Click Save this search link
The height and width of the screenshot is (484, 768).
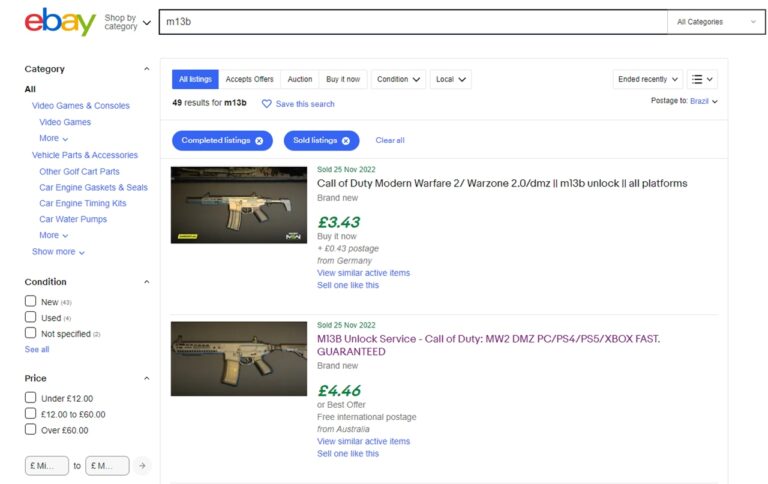[x=305, y=104]
